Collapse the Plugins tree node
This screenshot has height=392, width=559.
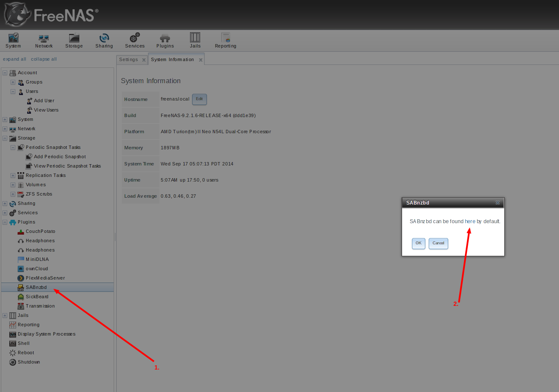(x=5, y=222)
